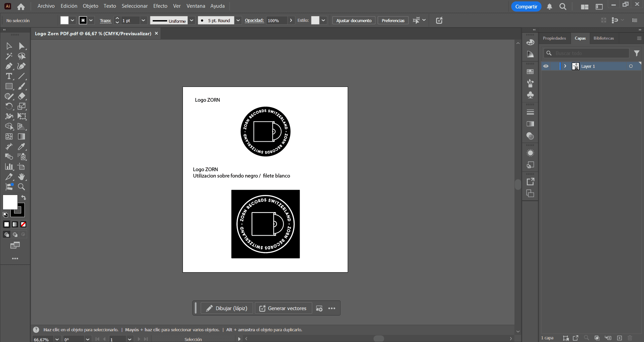Select the Rectangle tool
Viewport: 644px width, 342px height.
[x=9, y=86]
